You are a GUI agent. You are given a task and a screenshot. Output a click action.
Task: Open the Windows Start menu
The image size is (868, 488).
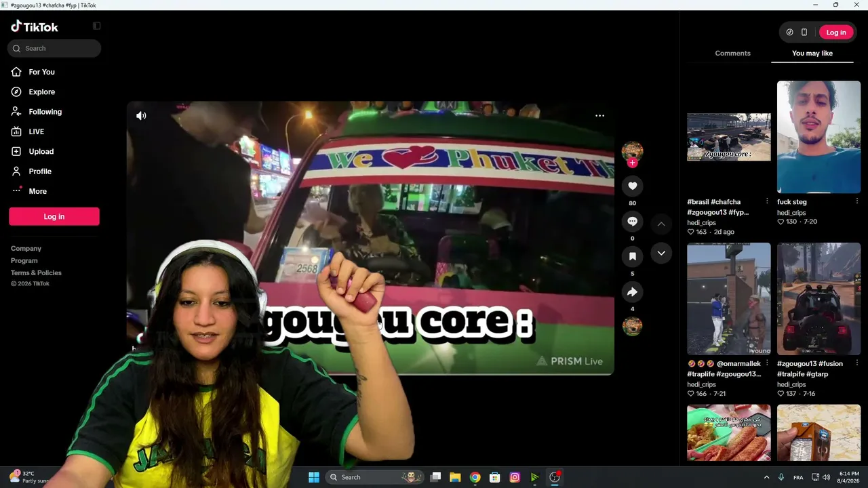313,477
